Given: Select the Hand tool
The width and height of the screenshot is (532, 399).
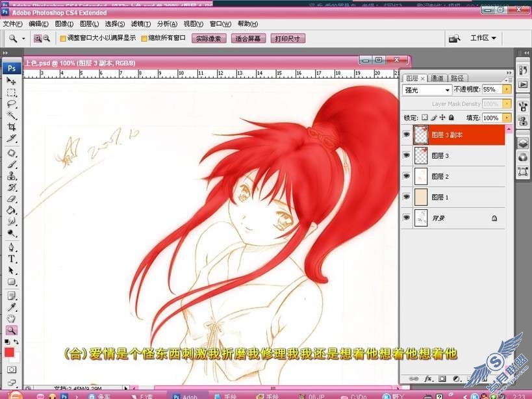Looking at the screenshot, I should point(12,318).
